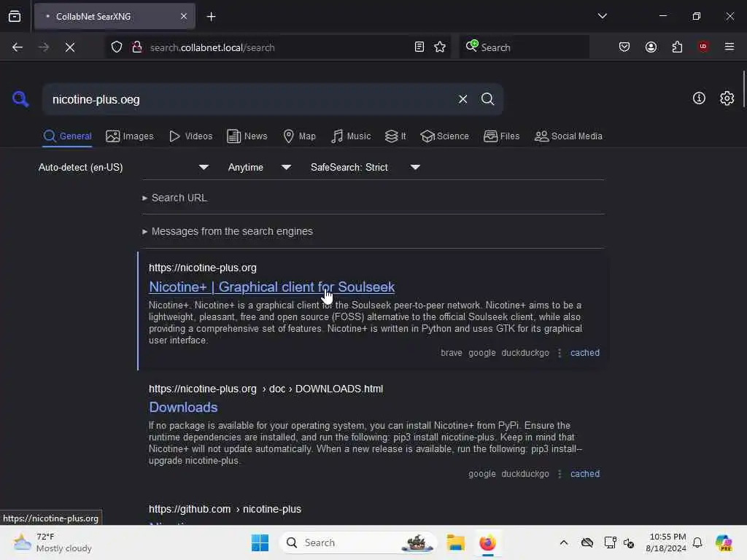
Task: View site security lock info
Action: [x=136, y=47]
